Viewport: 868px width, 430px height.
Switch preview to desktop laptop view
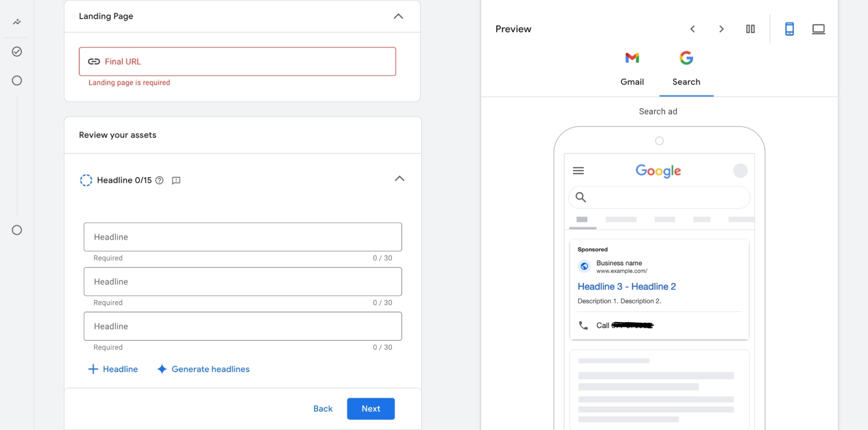pyautogui.click(x=818, y=29)
